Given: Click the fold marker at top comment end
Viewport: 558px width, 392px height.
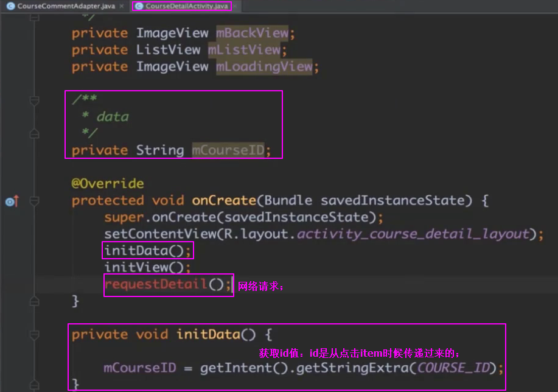Looking at the screenshot, I should click(x=35, y=17).
